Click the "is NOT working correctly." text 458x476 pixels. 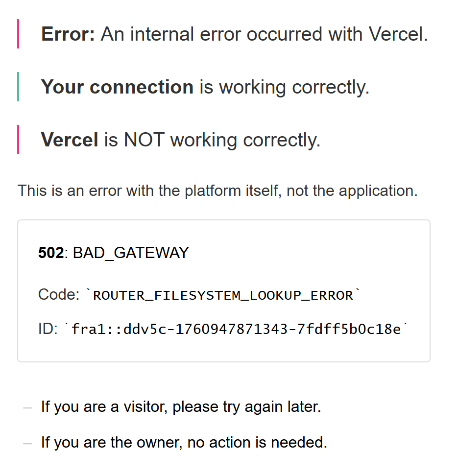pos(212,140)
